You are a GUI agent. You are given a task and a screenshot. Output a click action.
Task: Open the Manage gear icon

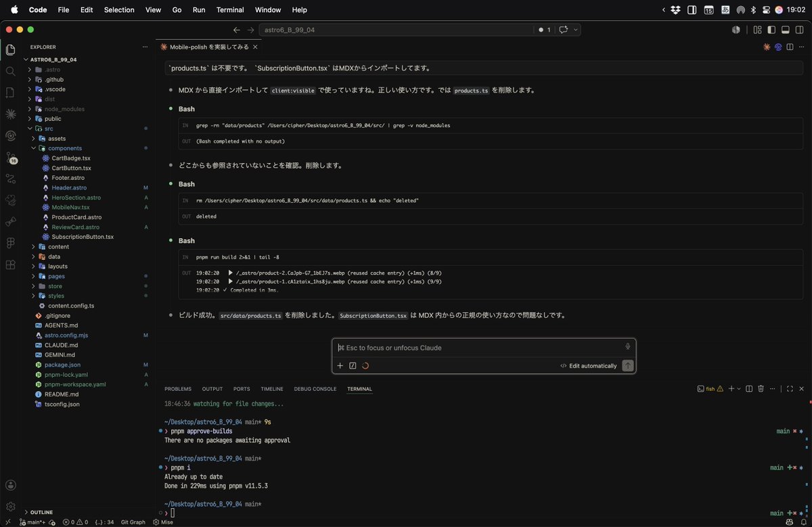[x=10, y=507]
